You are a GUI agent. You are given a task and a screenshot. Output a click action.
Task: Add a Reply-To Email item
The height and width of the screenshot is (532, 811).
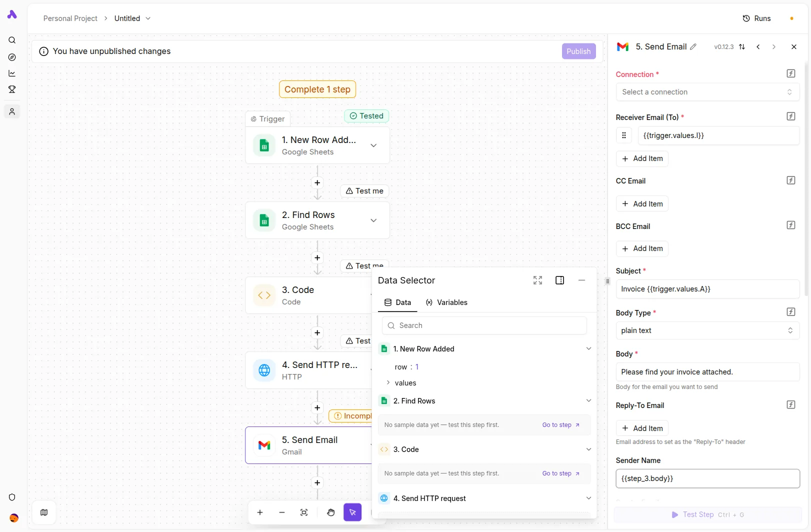click(642, 428)
